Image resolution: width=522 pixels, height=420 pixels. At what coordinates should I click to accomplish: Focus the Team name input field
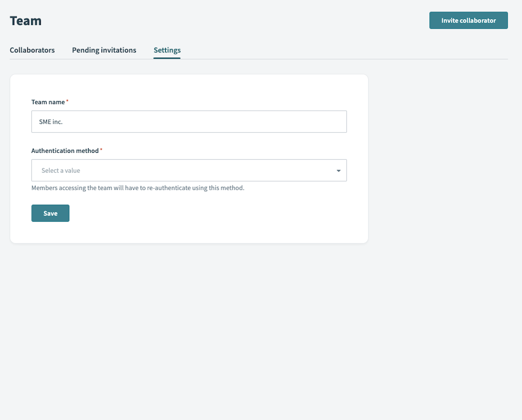click(189, 122)
